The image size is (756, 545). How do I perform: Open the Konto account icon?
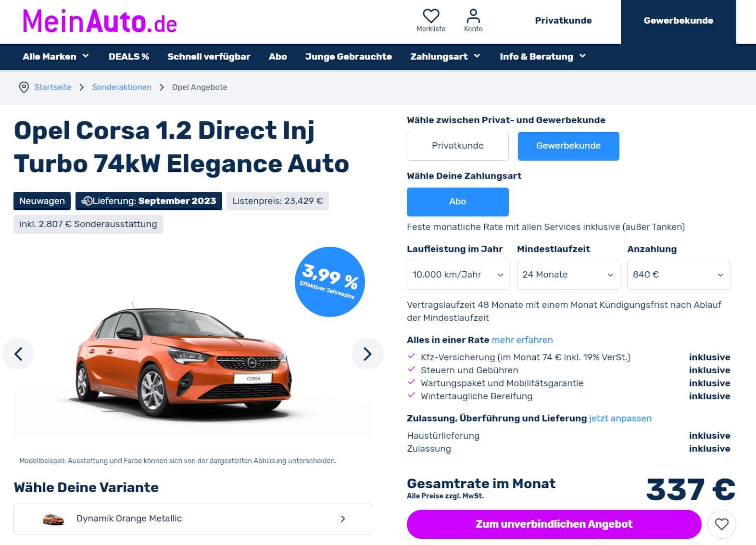473,16
